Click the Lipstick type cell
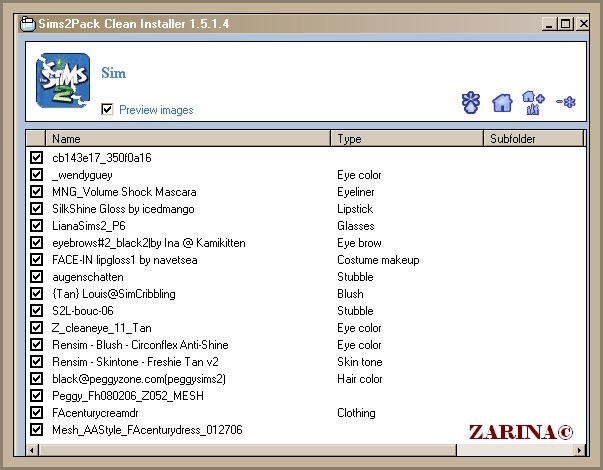Image resolution: width=603 pixels, height=470 pixels. (x=355, y=209)
